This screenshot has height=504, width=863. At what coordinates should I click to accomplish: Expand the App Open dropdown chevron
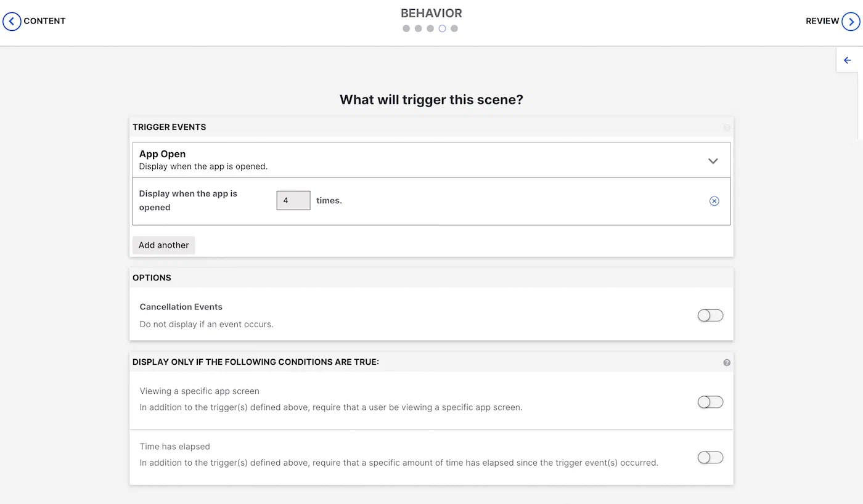713,161
